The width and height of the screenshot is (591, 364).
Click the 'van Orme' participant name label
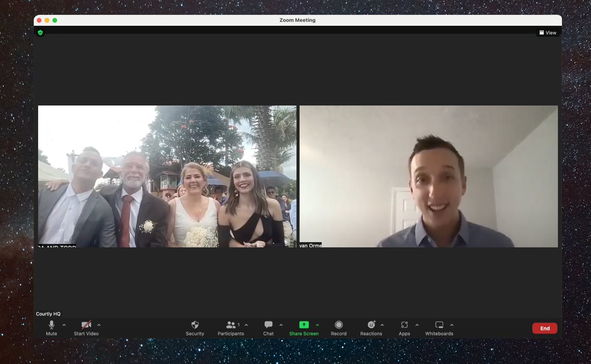point(311,245)
